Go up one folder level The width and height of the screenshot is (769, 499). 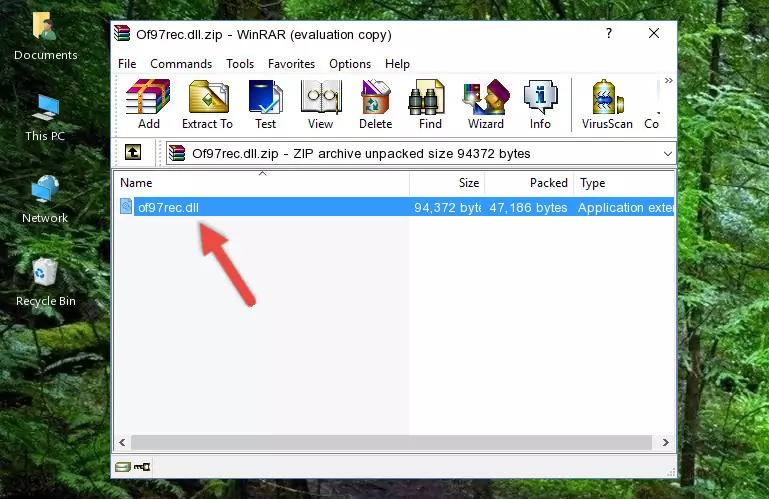click(133, 153)
